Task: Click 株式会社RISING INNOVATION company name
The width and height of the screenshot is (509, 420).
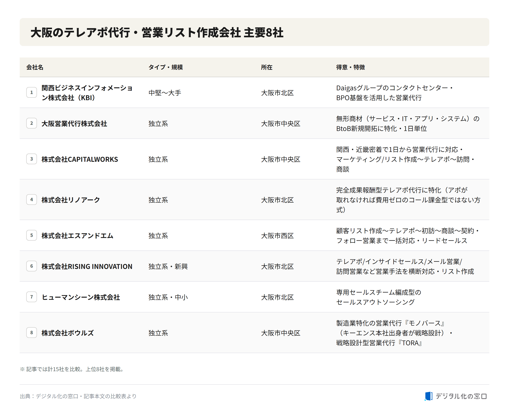Action: (x=87, y=266)
